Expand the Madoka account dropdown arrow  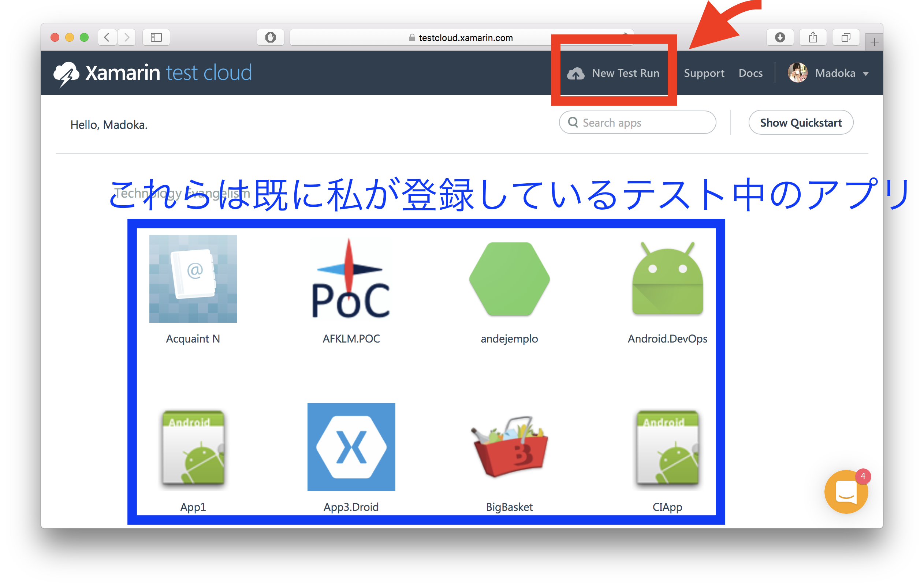866,74
